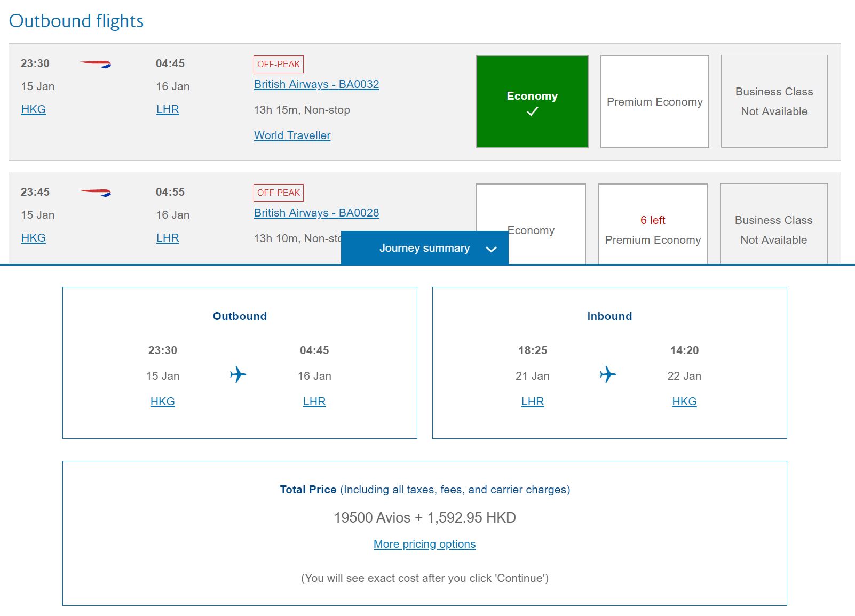This screenshot has width=855, height=616.
Task: Open the British Airways - BA0028 flight link
Action: coord(316,213)
